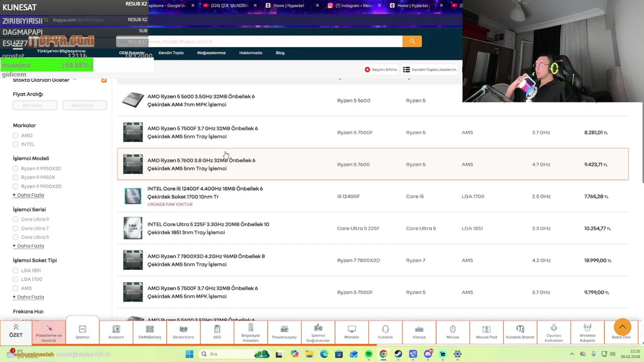Tick the AMD brand checkbox
This screenshot has width=644, height=362.
tap(16, 136)
